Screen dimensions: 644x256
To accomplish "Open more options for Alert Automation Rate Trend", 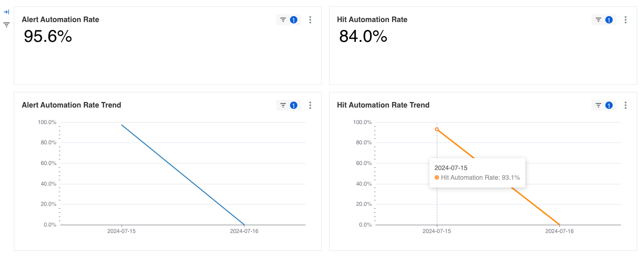I will click(310, 105).
